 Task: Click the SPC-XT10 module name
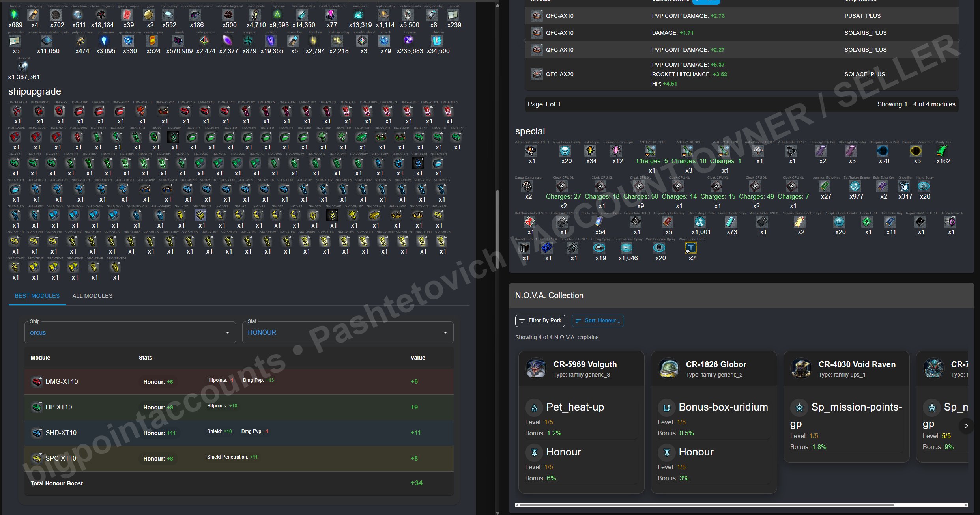(x=61, y=458)
